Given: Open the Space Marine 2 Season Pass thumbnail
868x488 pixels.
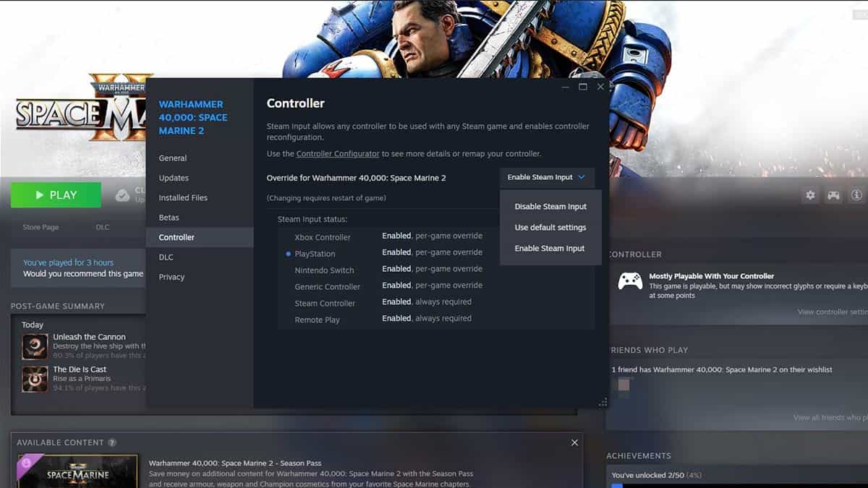Looking at the screenshot, I should click(x=77, y=471).
